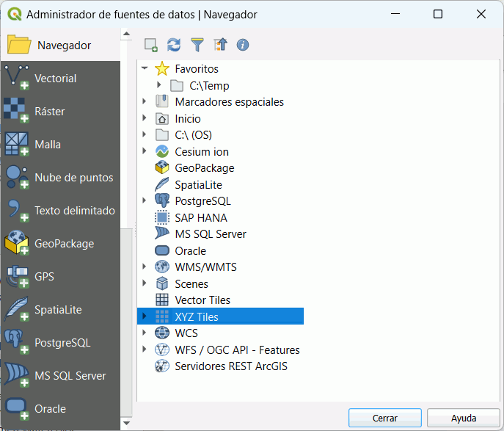Viewport: 504px width, 431px height.
Task: Click the sidebar scroll up arrow
Action: pos(127,34)
